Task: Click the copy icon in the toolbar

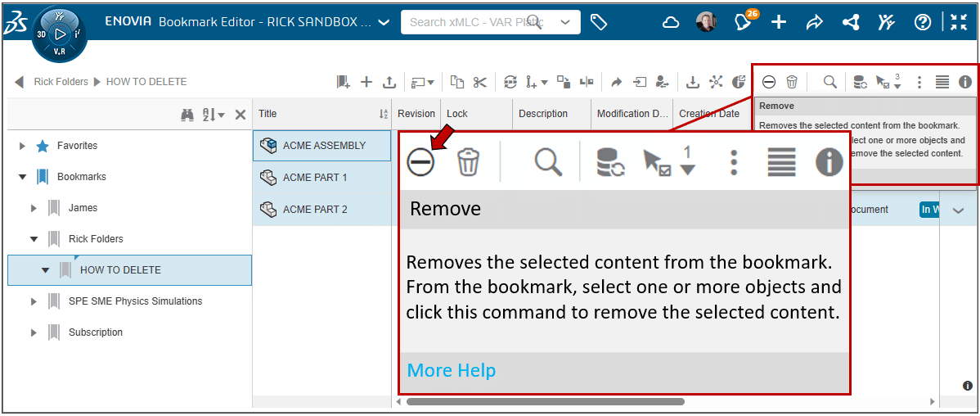Action: point(458,81)
